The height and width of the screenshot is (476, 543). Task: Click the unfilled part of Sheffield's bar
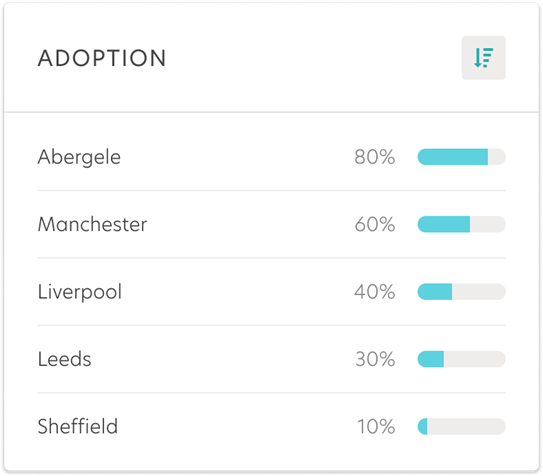[x=466, y=426]
